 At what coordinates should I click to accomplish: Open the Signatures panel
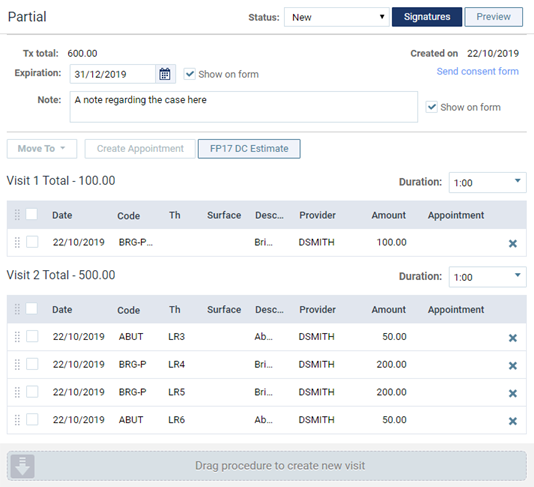(x=427, y=17)
